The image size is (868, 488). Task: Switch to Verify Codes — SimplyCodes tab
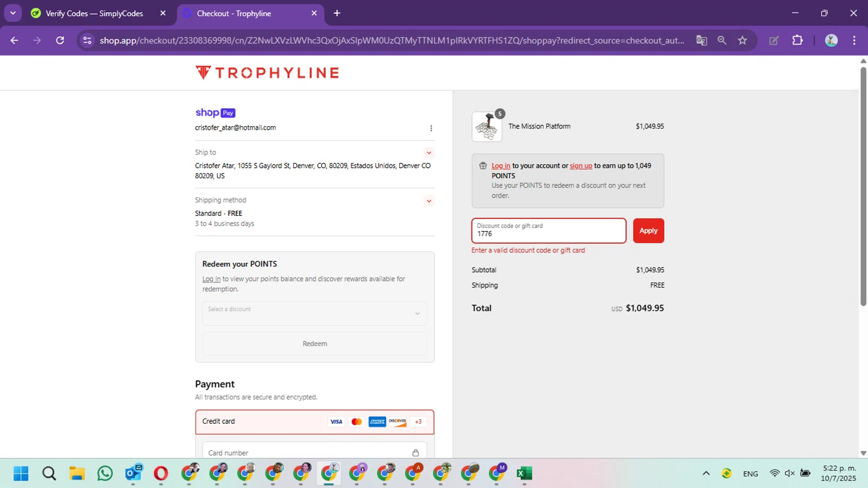click(x=94, y=13)
